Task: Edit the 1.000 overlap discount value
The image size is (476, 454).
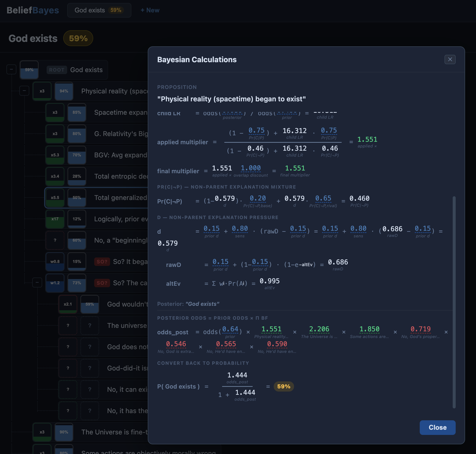Action: [x=251, y=168]
